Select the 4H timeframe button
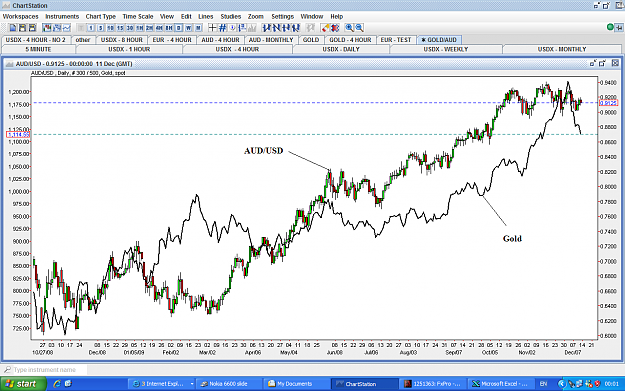This screenshot has height=391, width=625. (159, 28)
